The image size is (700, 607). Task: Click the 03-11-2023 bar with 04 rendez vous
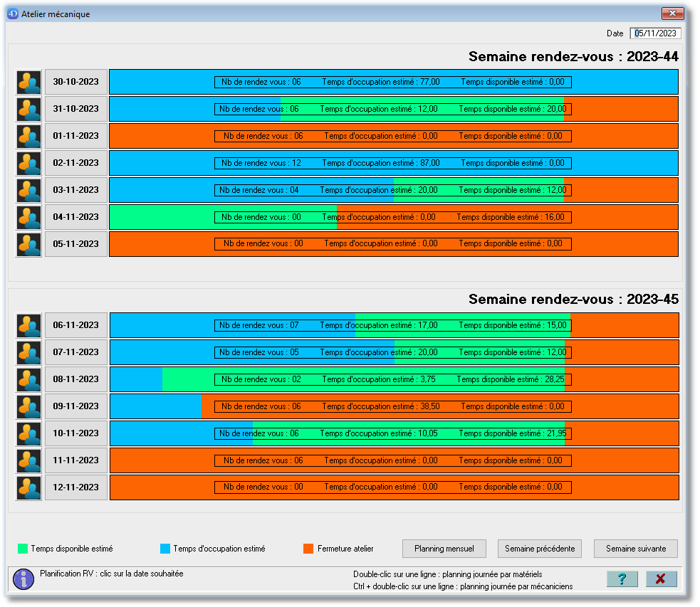(x=394, y=190)
